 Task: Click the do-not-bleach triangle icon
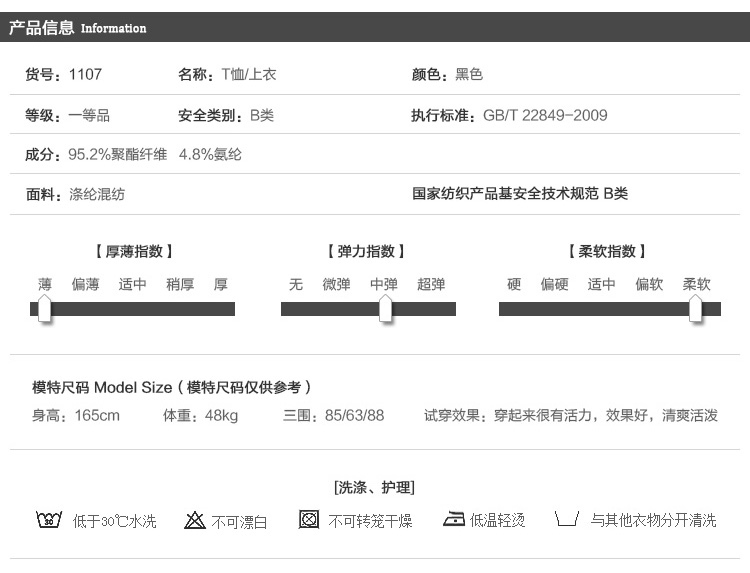[195, 520]
